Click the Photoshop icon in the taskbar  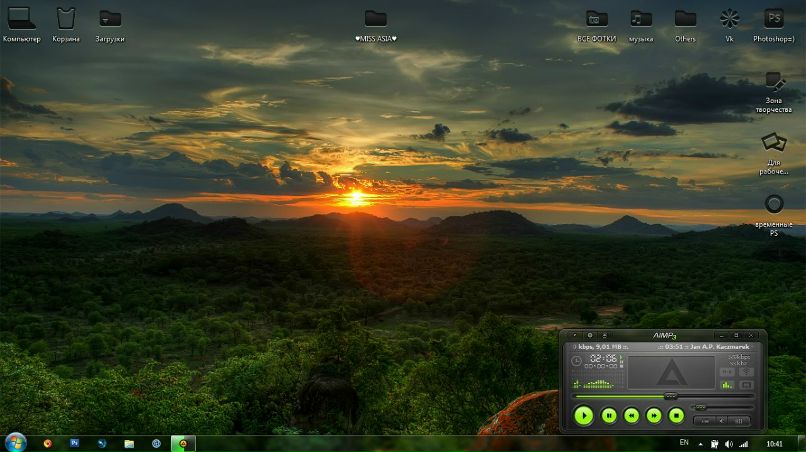75,442
